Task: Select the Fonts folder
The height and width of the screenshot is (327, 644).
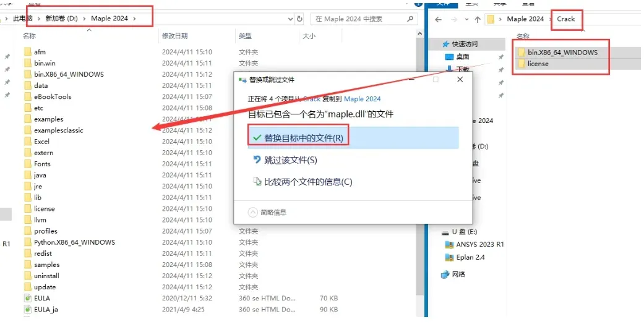Action: (42, 164)
